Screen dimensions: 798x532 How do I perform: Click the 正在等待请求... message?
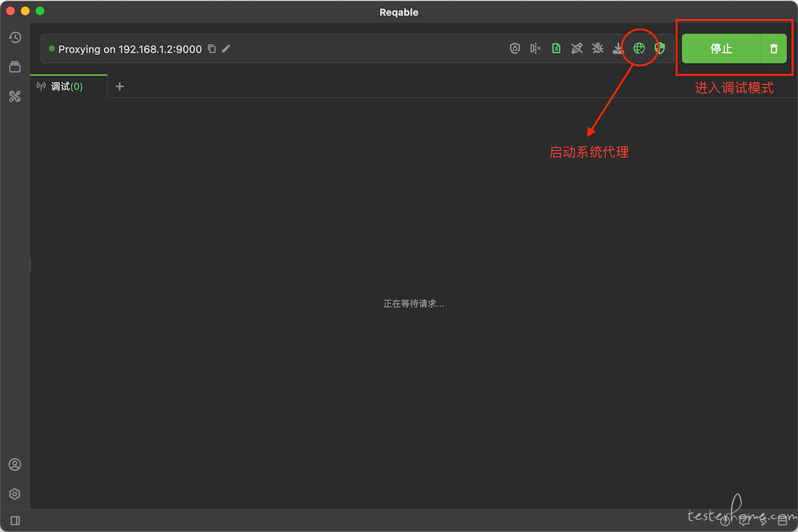[413, 304]
